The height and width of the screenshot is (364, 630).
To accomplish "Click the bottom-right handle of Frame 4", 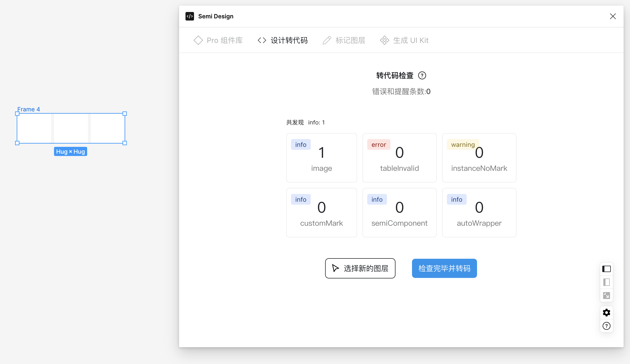I will [x=124, y=143].
